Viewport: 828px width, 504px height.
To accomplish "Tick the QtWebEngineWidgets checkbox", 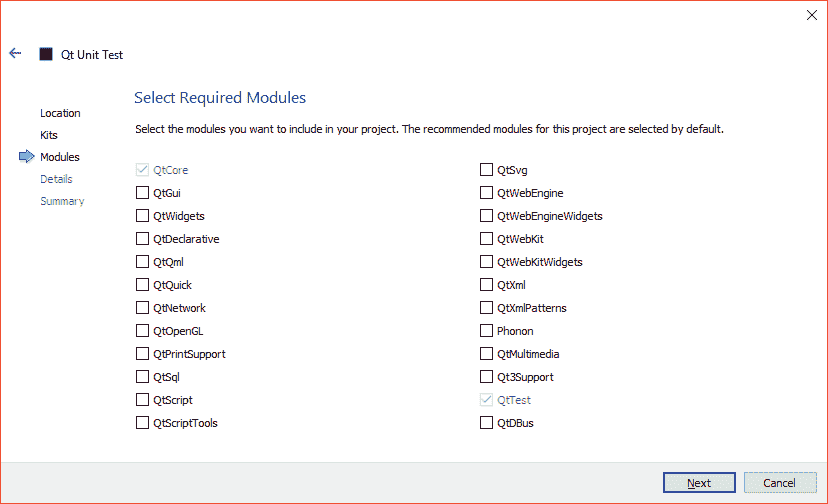I will click(487, 216).
